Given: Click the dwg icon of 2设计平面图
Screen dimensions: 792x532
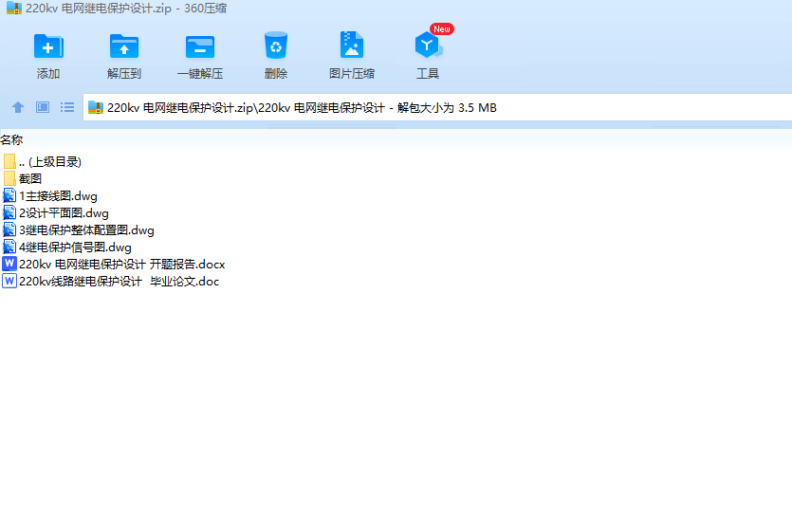Looking at the screenshot, I should point(9,212).
